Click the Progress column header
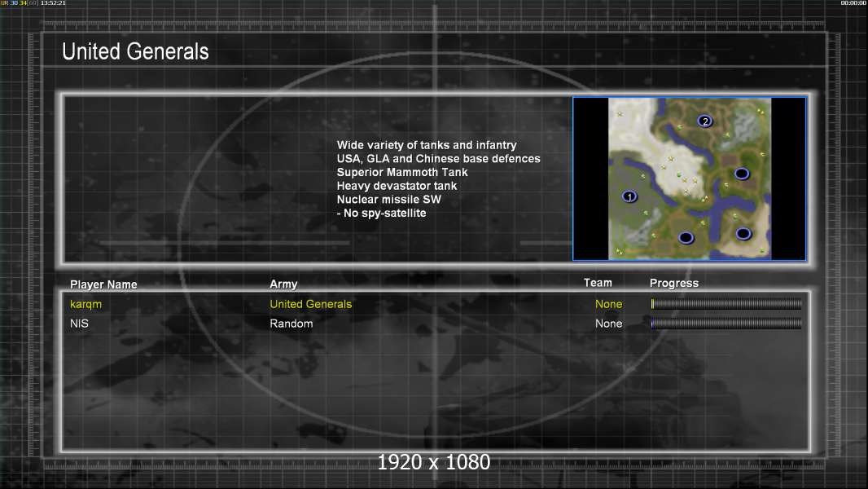The image size is (868, 489). pos(673,284)
